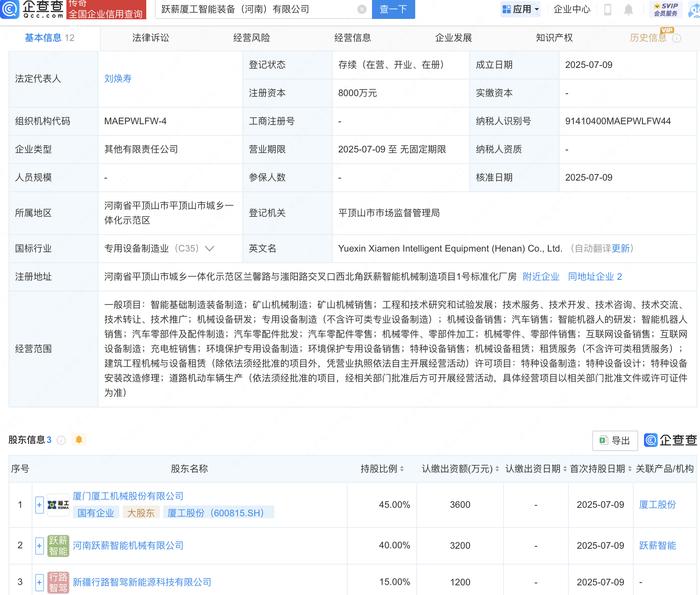Screen dimensions: 700x595
Task: Switch to the 历史信息 tab
Action: (x=648, y=38)
